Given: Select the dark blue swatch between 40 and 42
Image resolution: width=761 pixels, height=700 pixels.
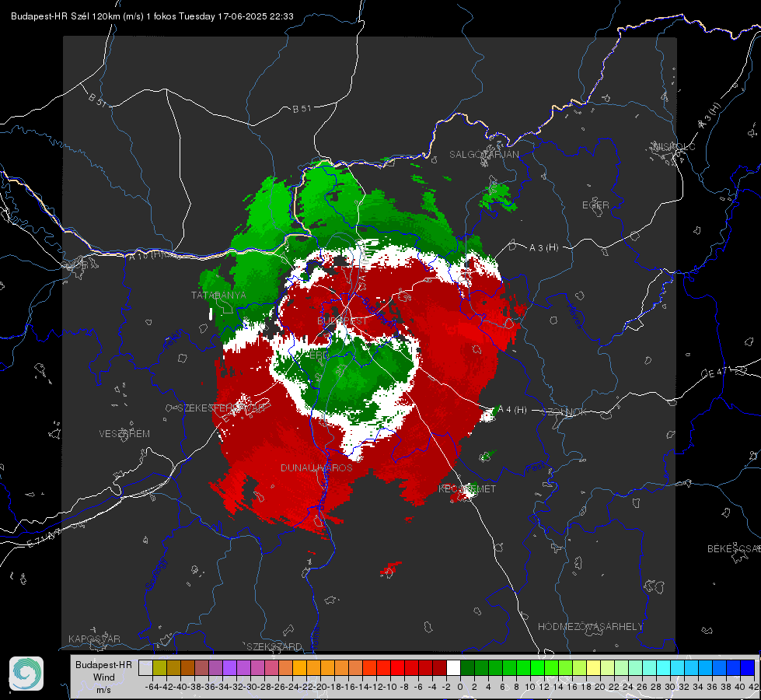Looking at the screenshot, I should click(748, 667).
